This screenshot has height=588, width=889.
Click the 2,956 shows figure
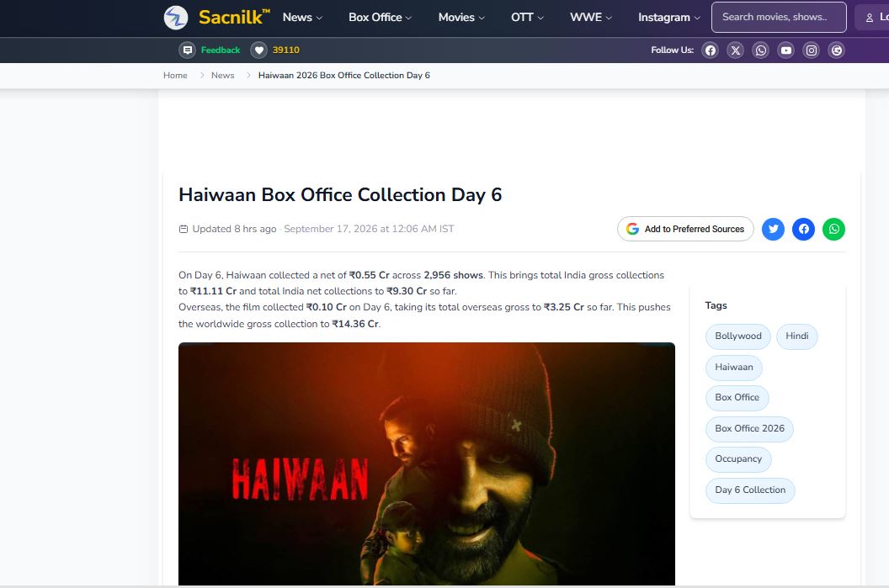click(x=453, y=275)
